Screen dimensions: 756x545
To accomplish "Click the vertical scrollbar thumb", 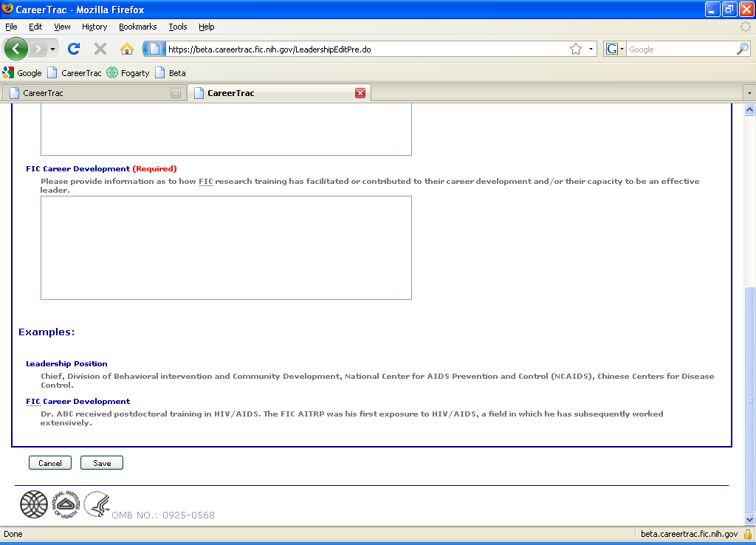I will point(749,400).
